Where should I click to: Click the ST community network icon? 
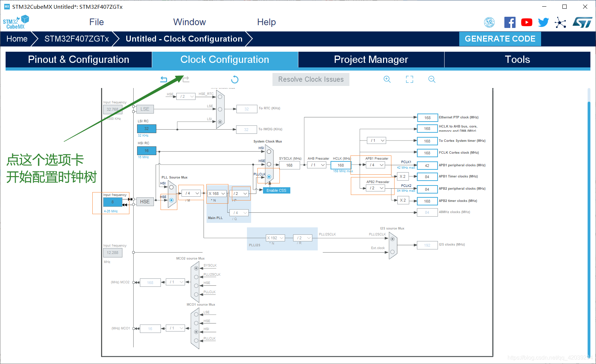[x=560, y=23]
